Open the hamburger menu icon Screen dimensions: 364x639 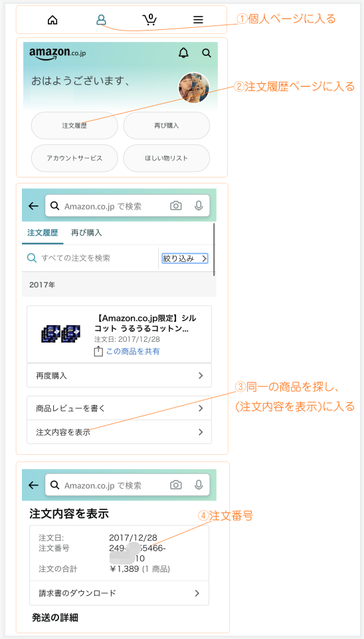click(198, 19)
